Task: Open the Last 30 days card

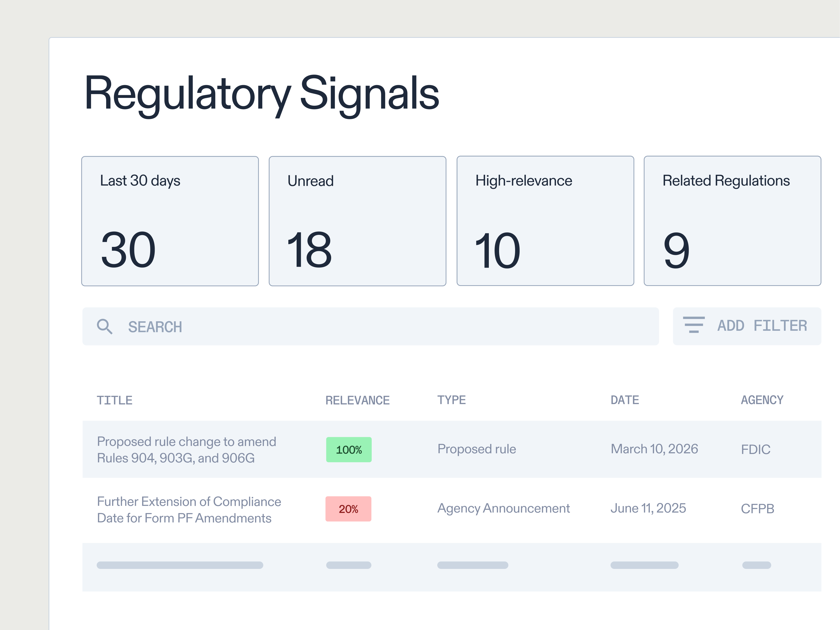Action: click(170, 221)
